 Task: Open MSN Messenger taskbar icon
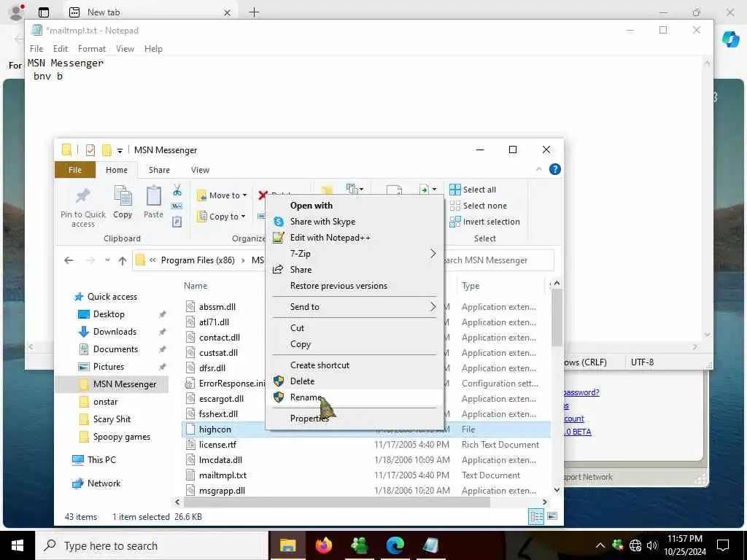pyautogui.click(x=359, y=545)
